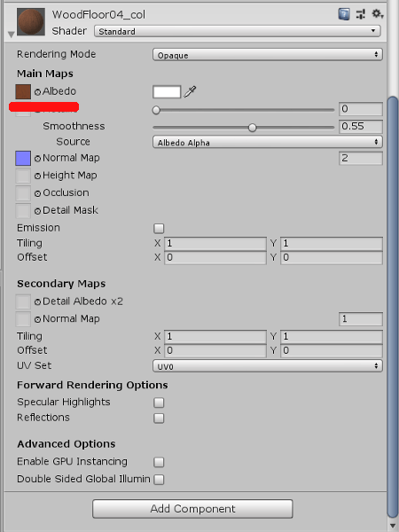Image resolution: width=399 pixels, height=532 pixels.
Task: Click the scrollbar down arrow
Action: pyautogui.click(x=393, y=526)
